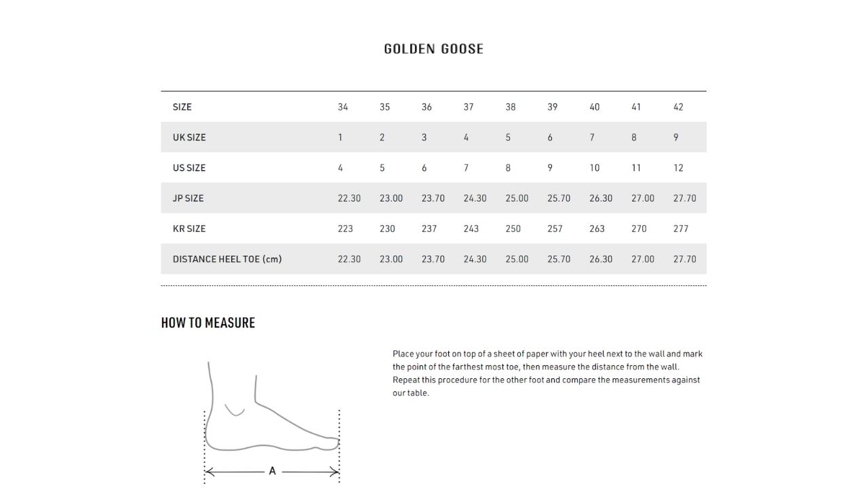
Task: Click size 39 in the SIZE row
Action: coord(552,107)
